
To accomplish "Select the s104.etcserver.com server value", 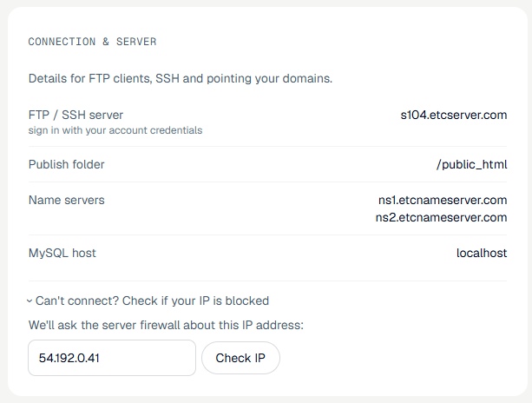I will 454,116.
